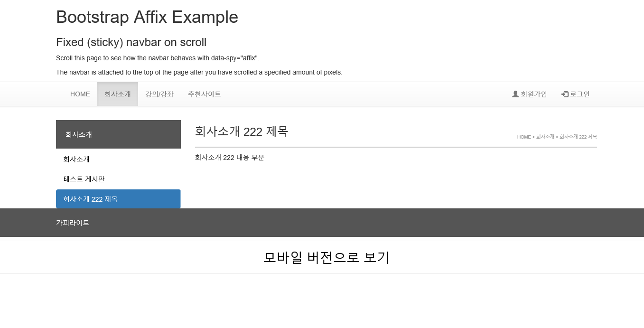Click the 회원가입 text link
The height and width of the screenshot is (328, 644).
point(534,94)
